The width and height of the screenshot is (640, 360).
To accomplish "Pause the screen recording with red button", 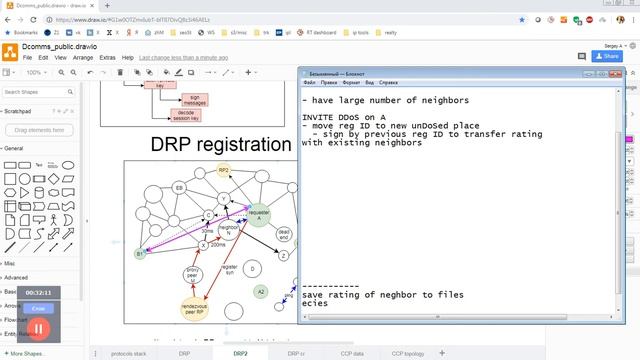I will click(38, 329).
